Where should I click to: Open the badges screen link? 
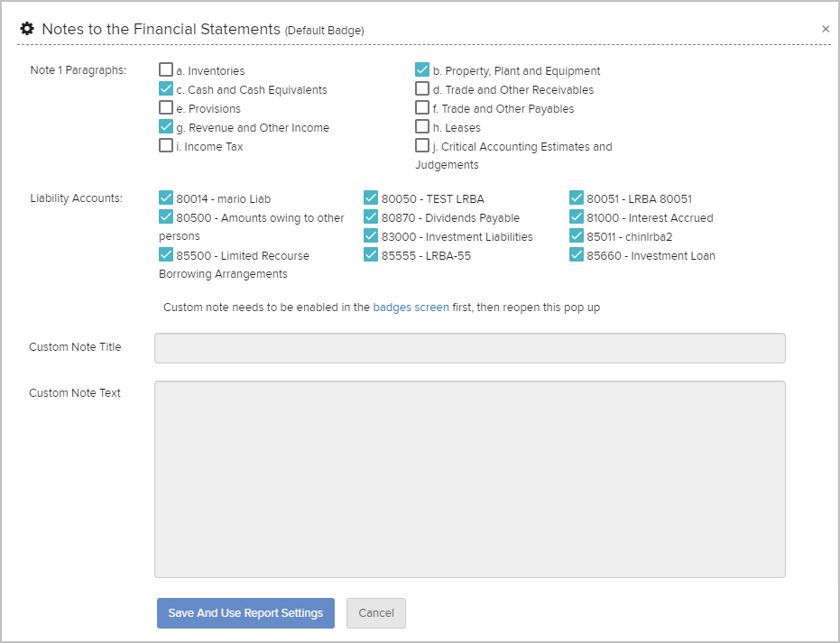411,308
